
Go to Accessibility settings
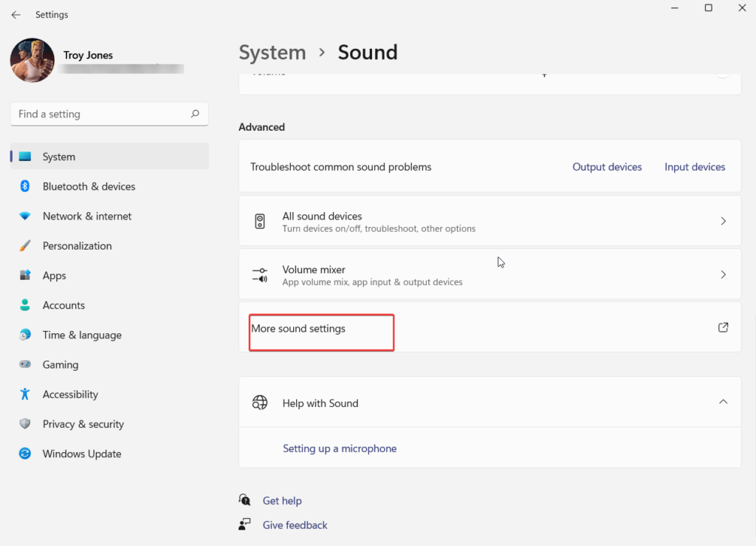point(109,395)
